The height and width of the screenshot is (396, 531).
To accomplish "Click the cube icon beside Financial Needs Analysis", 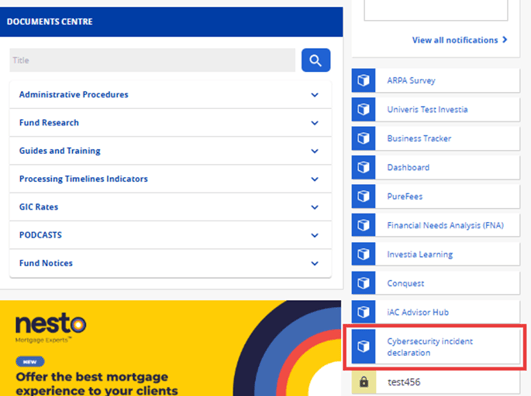I will tap(363, 225).
